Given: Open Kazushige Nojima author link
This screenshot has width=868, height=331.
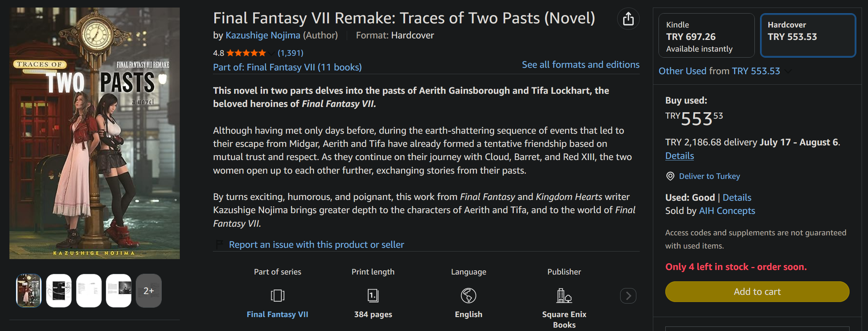Looking at the screenshot, I should pyautogui.click(x=263, y=35).
